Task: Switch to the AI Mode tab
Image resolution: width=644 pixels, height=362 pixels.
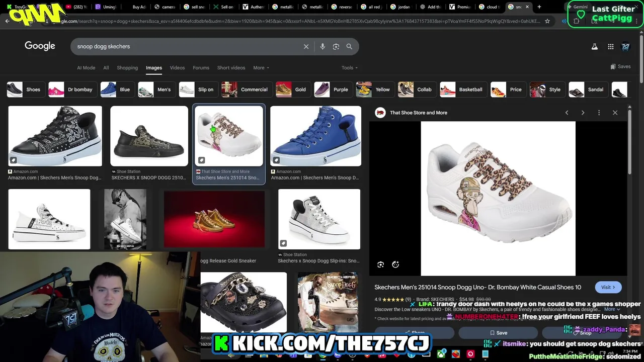Action: coord(86,68)
